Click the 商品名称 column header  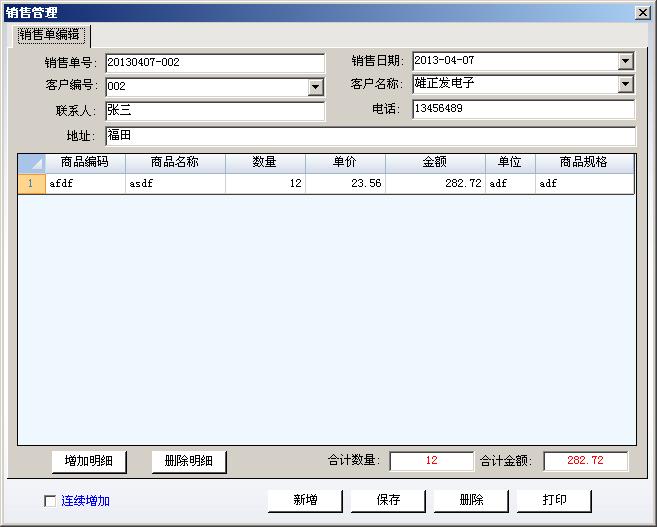click(x=175, y=163)
